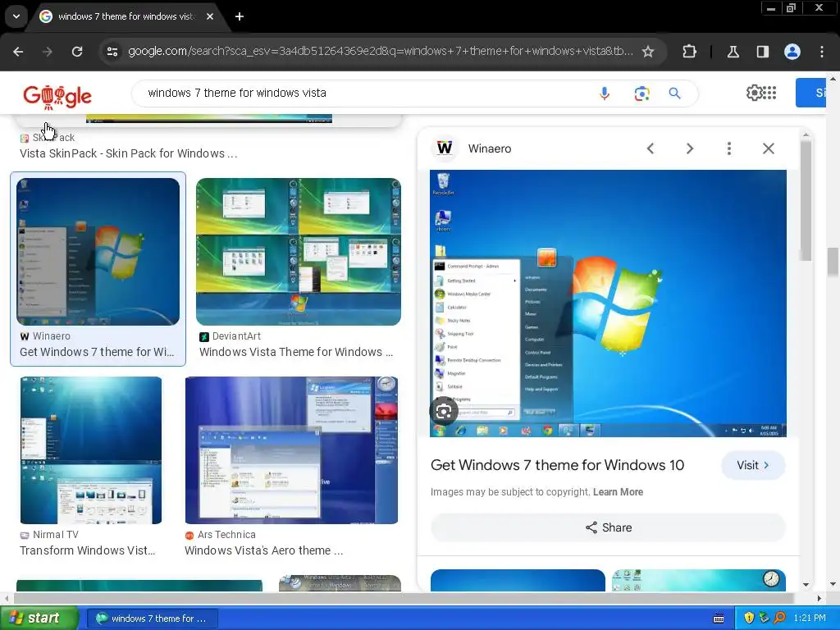Open Chrome Labs flask icon
Image resolution: width=840 pixels, height=630 pixels.
click(733, 52)
